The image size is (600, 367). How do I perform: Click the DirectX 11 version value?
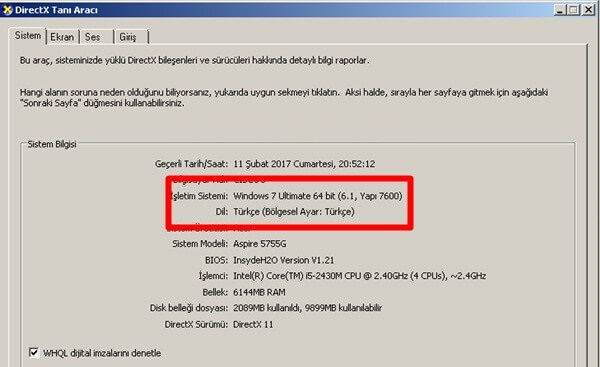pyautogui.click(x=253, y=325)
